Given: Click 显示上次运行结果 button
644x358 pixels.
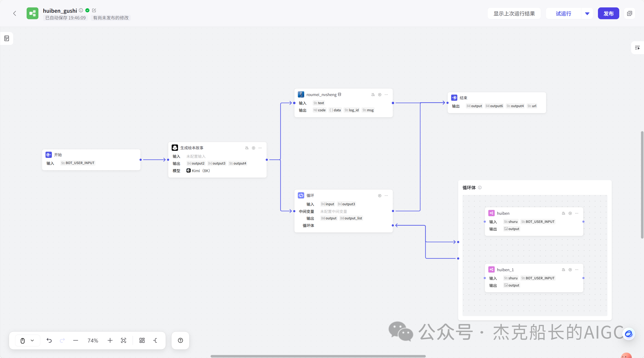Looking at the screenshot, I should (514, 13).
